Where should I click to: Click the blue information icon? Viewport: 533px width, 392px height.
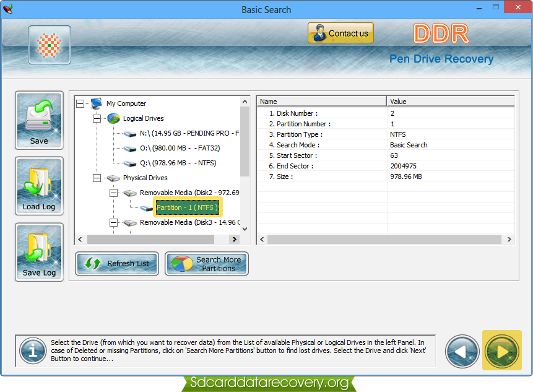33,351
